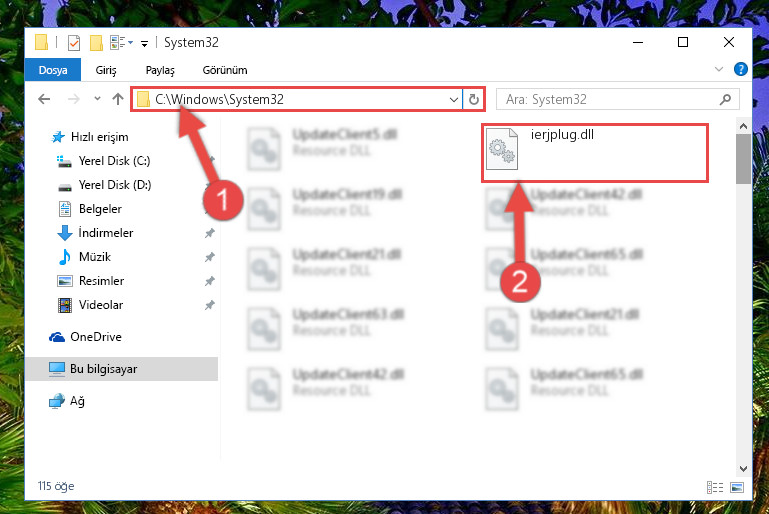
Task: Open İndirmeler in navigation pane
Action: 105,233
